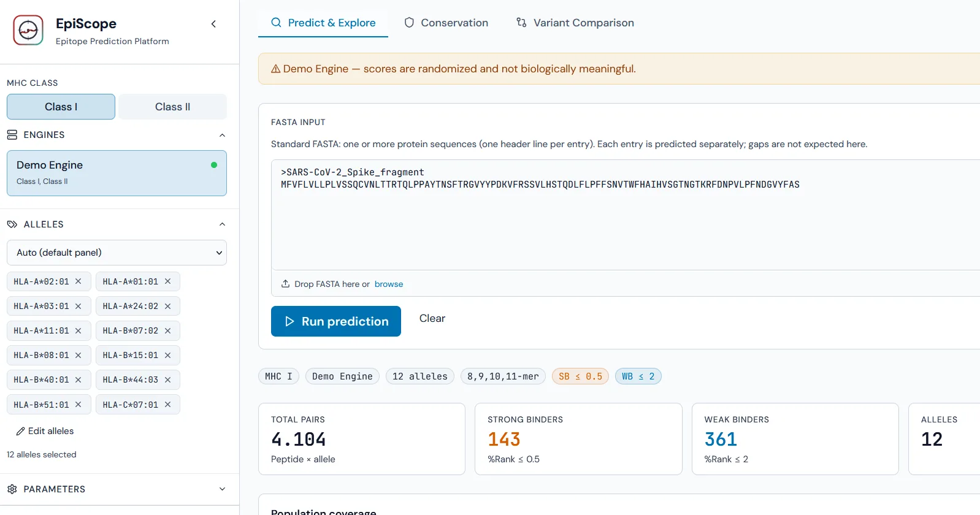Click inside the FASTA sequence text area

pyautogui.click(x=626, y=215)
